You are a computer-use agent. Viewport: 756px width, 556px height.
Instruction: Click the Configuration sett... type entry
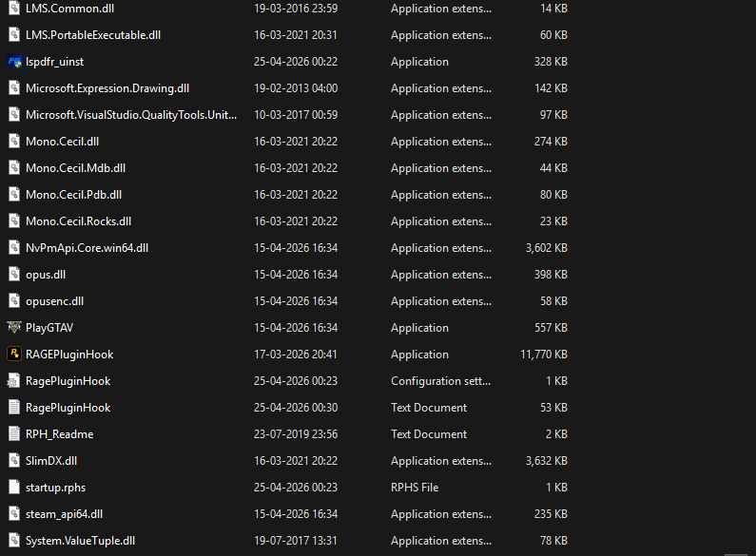coord(440,381)
